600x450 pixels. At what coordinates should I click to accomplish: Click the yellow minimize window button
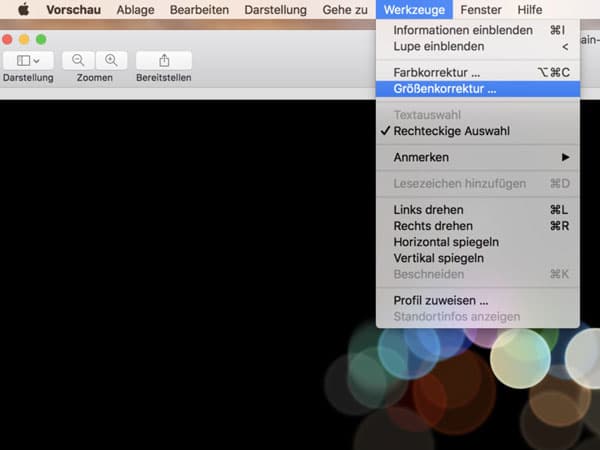[24, 39]
